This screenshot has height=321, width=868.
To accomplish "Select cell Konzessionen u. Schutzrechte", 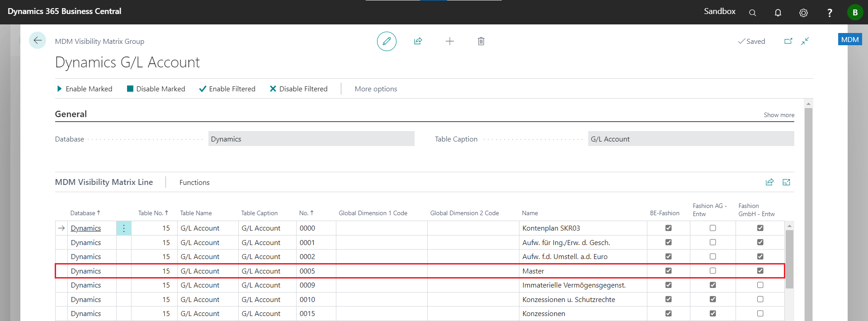I will [x=583, y=299].
